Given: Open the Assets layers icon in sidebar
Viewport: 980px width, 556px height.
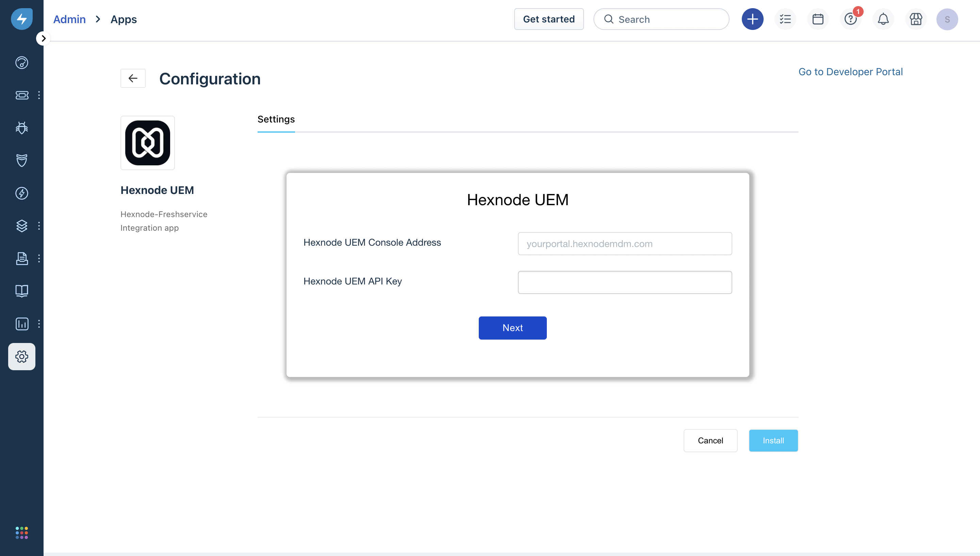Looking at the screenshot, I should (x=22, y=226).
